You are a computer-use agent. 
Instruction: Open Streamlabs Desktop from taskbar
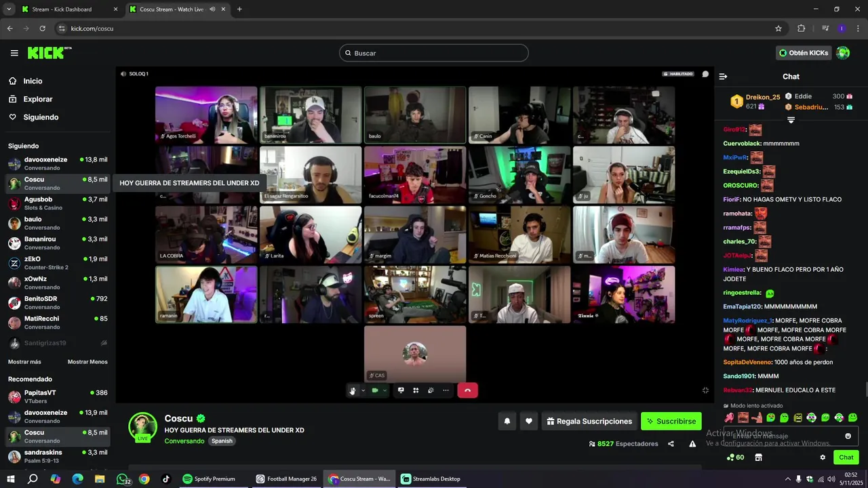tap(431, 479)
